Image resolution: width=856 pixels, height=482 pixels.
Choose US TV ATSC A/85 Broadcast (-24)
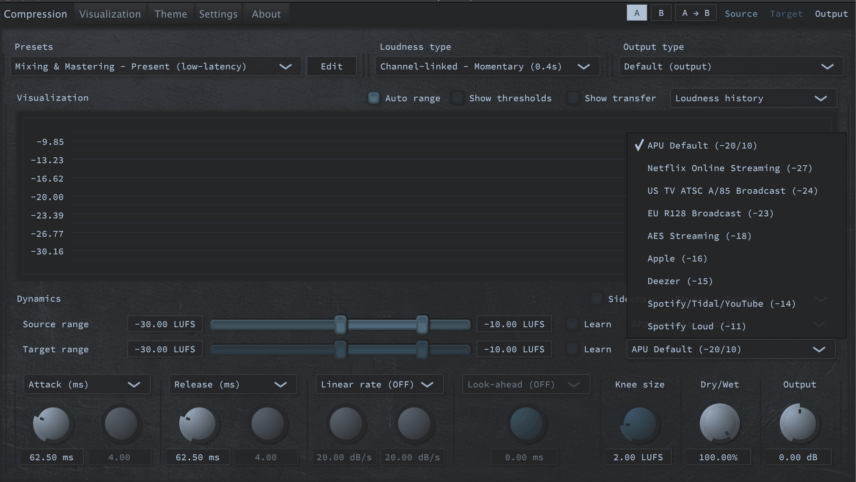click(736, 191)
